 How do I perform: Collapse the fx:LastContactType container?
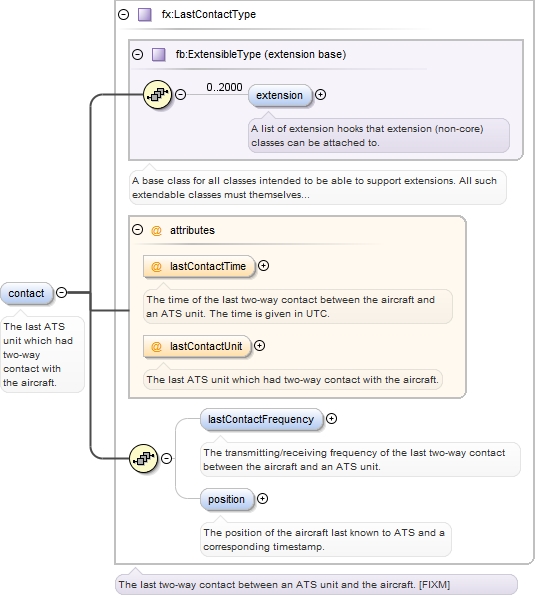point(123,14)
